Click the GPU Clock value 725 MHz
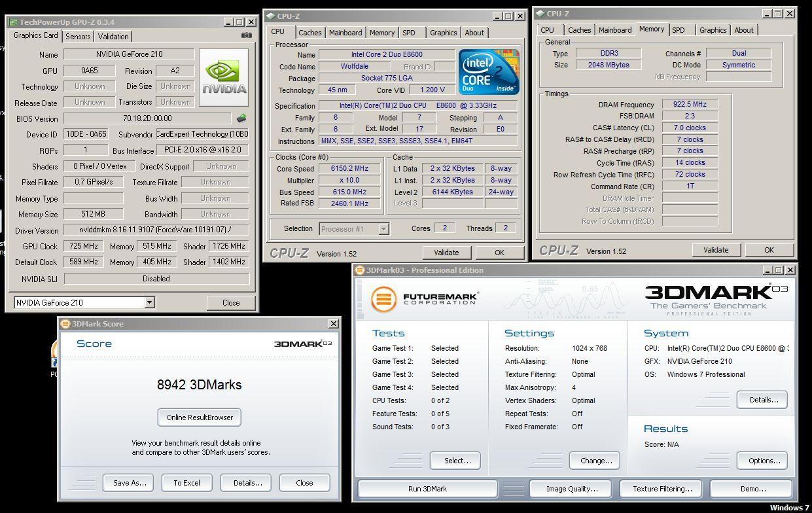Screen dimensions: 812x513 click(83, 246)
